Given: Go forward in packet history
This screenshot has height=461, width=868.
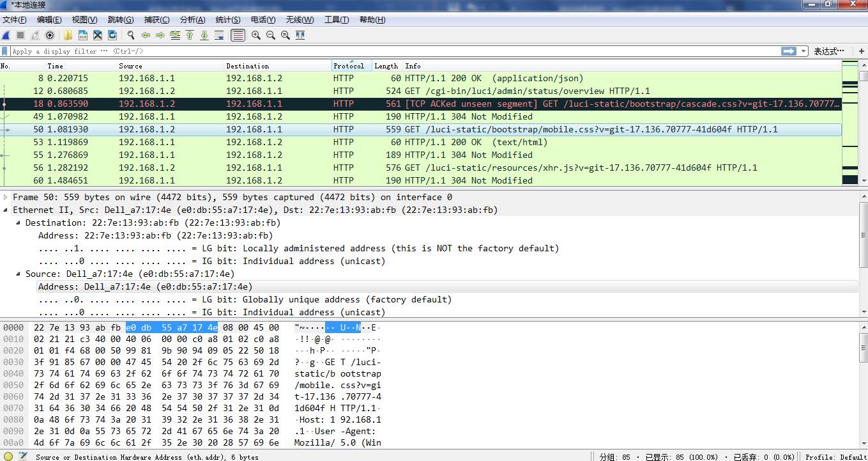Looking at the screenshot, I should [160, 35].
